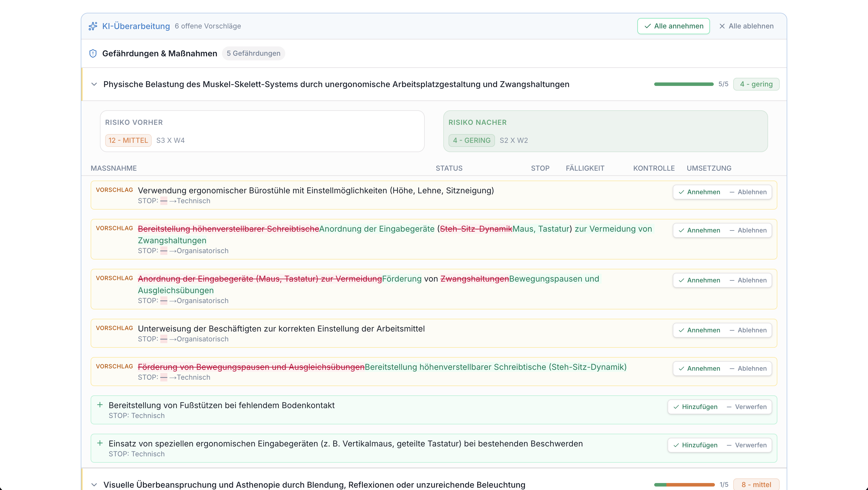This screenshot has width=868, height=490.
Task: Click the MASSNAHME column header
Action: pyautogui.click(x=114, y=168)
